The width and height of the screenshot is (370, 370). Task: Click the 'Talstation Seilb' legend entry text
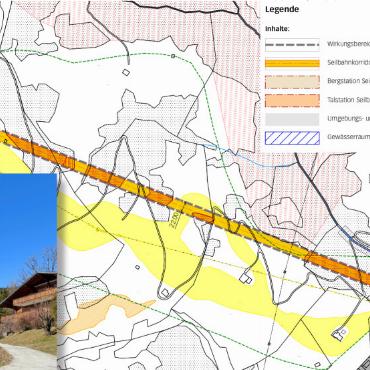[x=348, y=100]
